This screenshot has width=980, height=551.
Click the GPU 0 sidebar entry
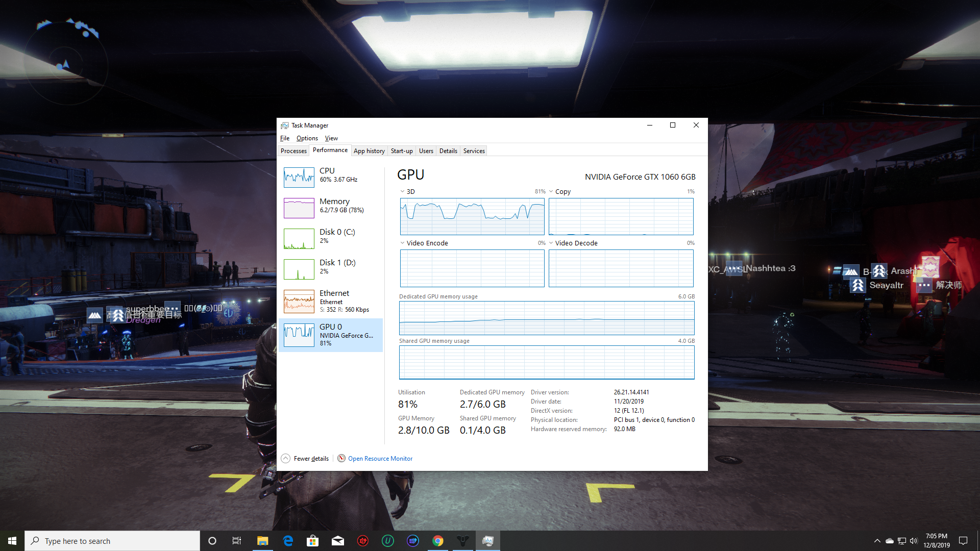331,335
